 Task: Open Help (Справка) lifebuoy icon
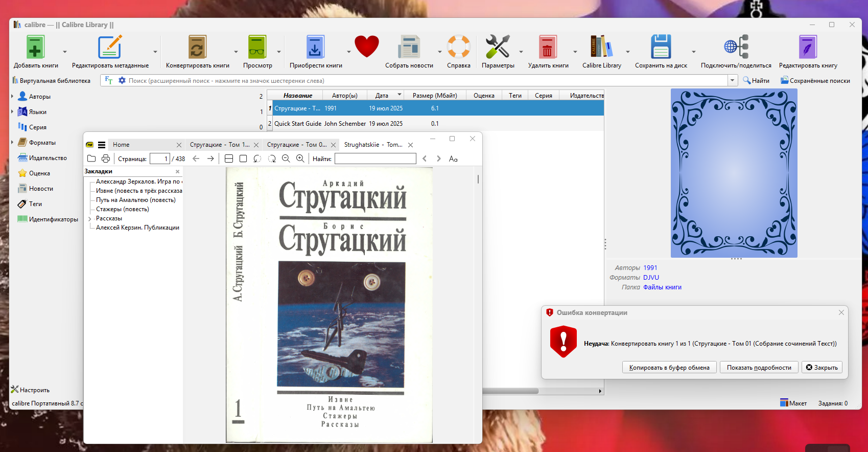458,47
